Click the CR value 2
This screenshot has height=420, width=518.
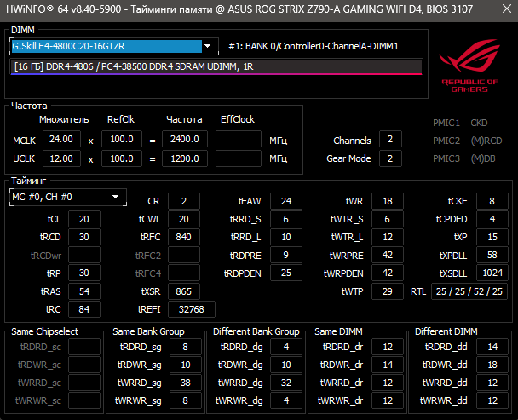[x=184, y=201]
